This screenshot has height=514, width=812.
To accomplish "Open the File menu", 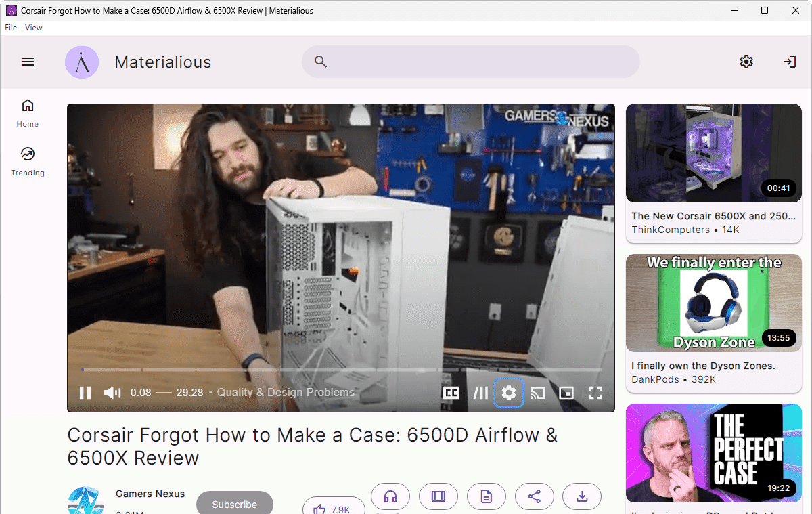I will tap(11, 28).
